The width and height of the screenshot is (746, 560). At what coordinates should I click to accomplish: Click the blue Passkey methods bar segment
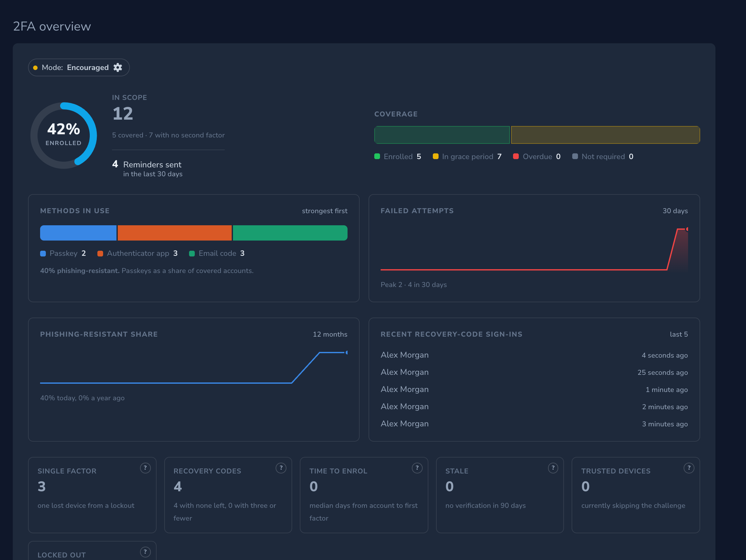78,233
